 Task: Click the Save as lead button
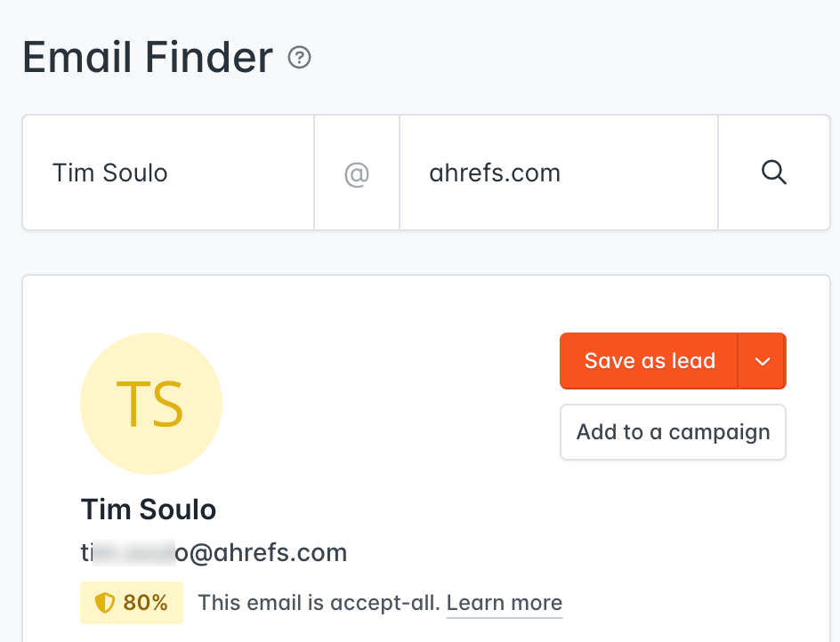[x=649, y=361]
